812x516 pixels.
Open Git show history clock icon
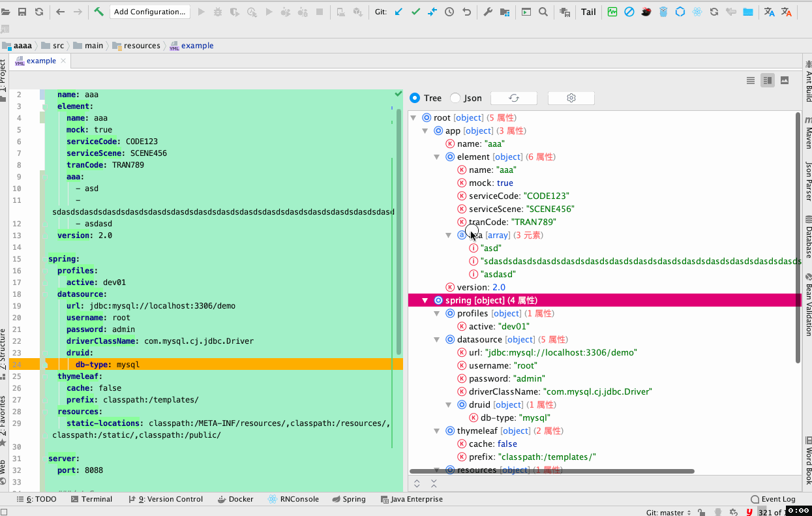(449, 12)
